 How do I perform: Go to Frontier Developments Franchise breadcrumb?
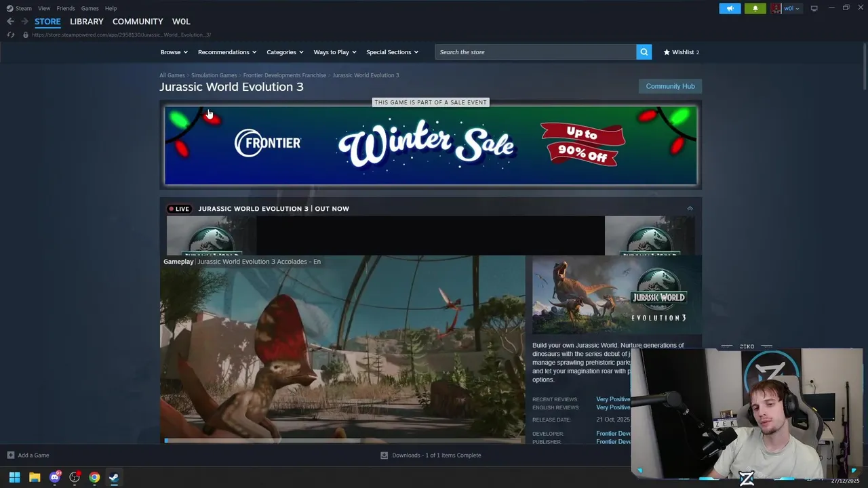click(x=285, y=75)
